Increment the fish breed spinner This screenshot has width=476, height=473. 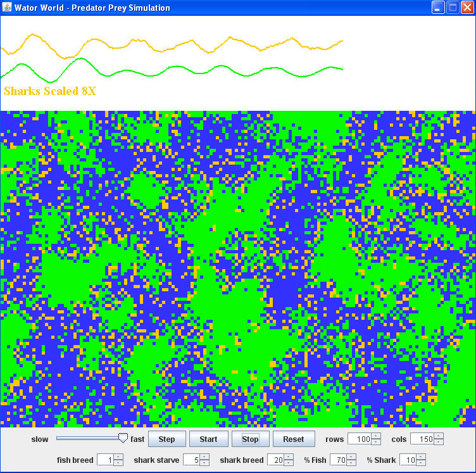[x=118, y=457]
